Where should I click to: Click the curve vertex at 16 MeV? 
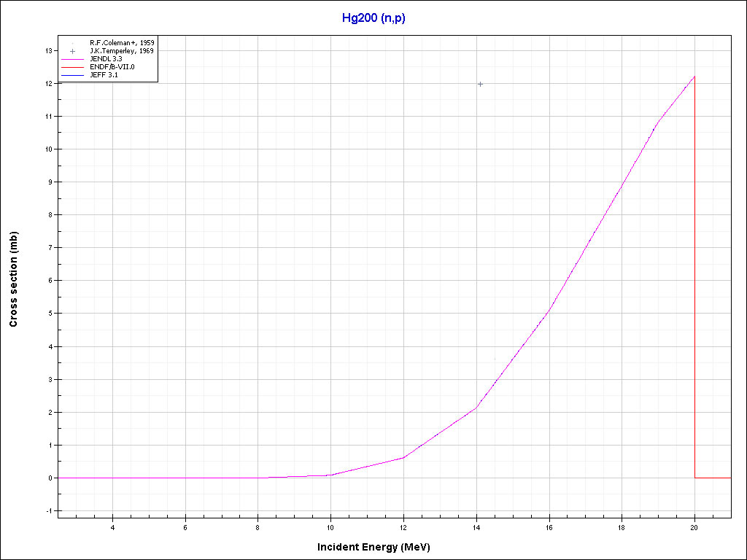click(549, 310)
